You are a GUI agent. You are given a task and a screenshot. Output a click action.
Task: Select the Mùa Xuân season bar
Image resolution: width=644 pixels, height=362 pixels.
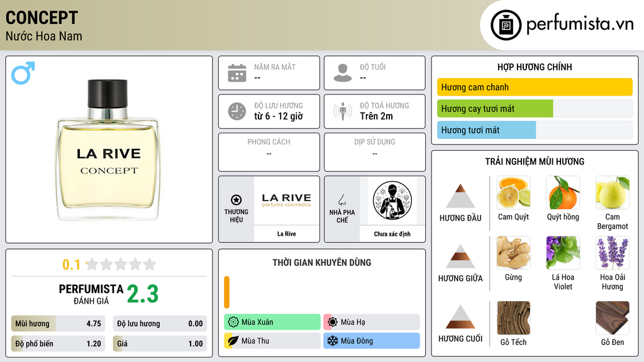(272, 322)
